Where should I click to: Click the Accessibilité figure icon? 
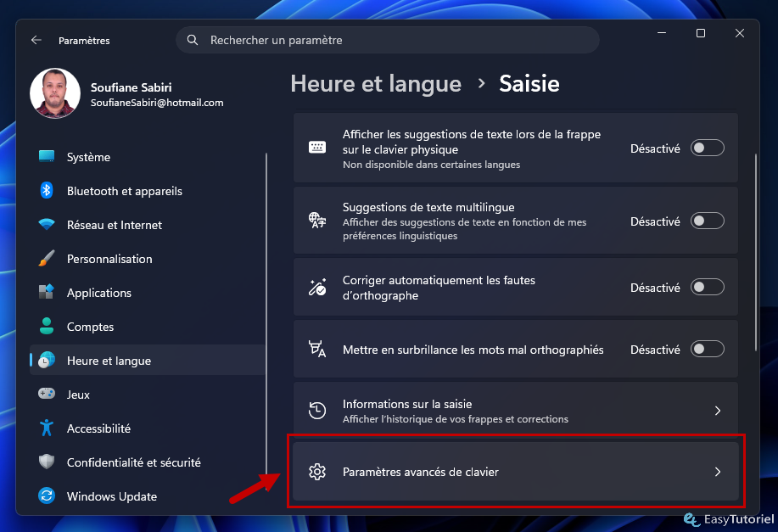(x=47, y=428)
